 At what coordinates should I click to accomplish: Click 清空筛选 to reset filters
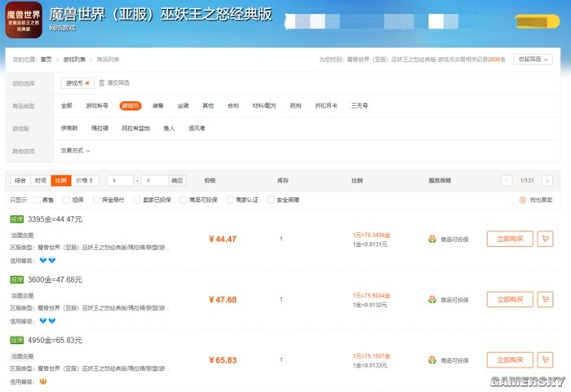tap(118, 83)
